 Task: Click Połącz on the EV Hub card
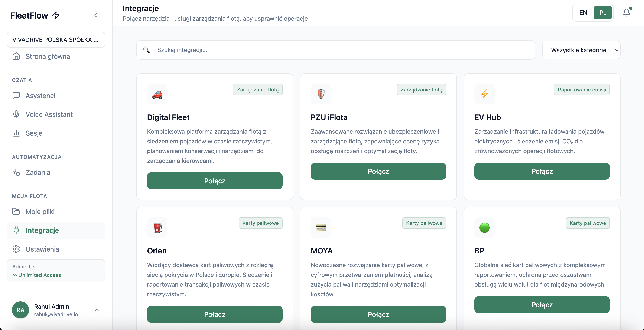(542, 171)
